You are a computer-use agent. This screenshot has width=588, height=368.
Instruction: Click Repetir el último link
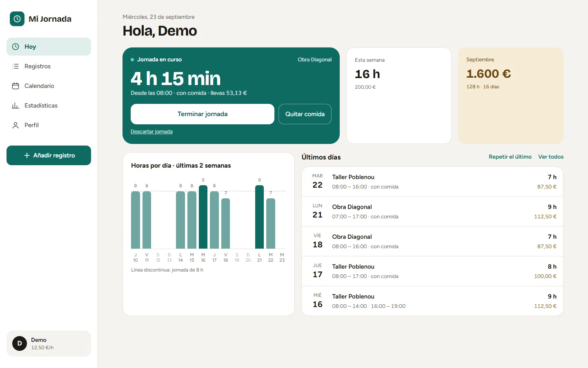click(x=510, y=157)
